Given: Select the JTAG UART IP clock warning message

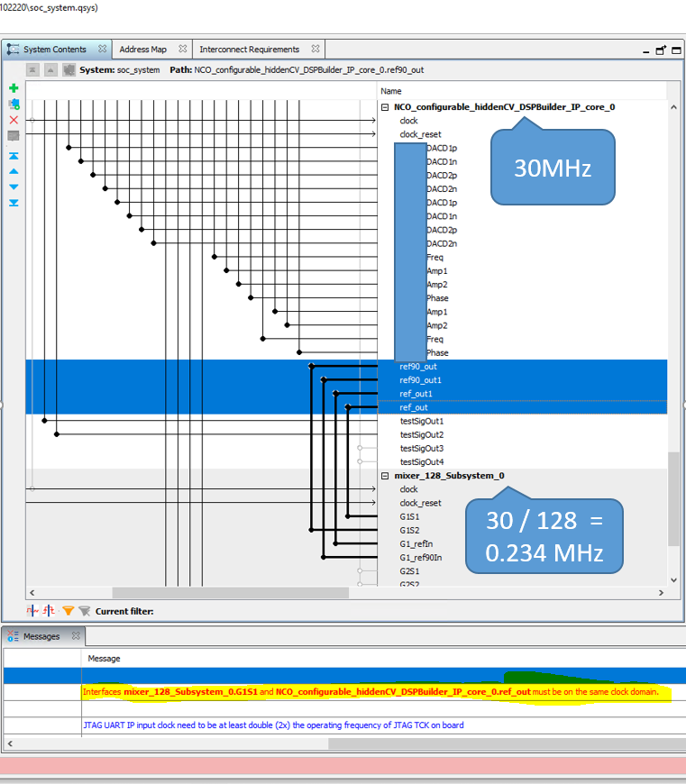Looking at the screenshot, I should 272,725.
